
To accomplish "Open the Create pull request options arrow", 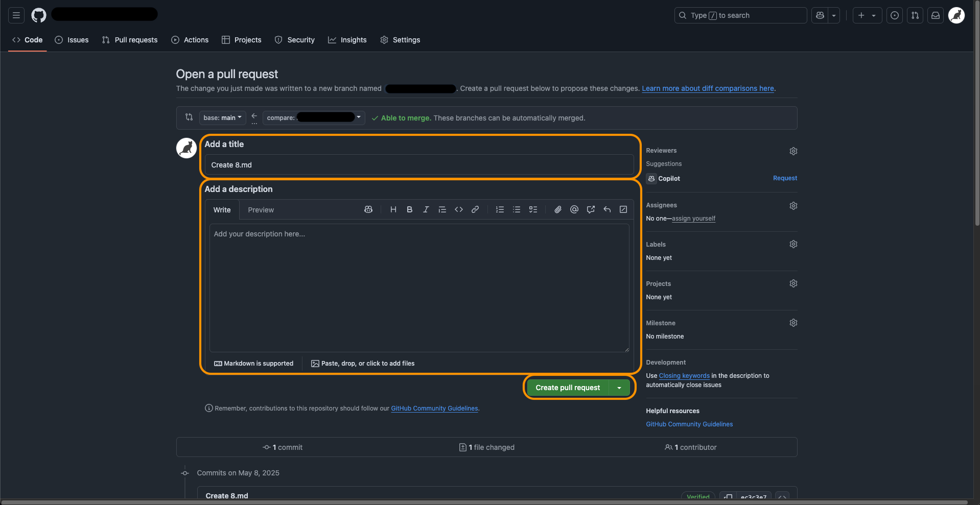I will click(x=619, y=388).
